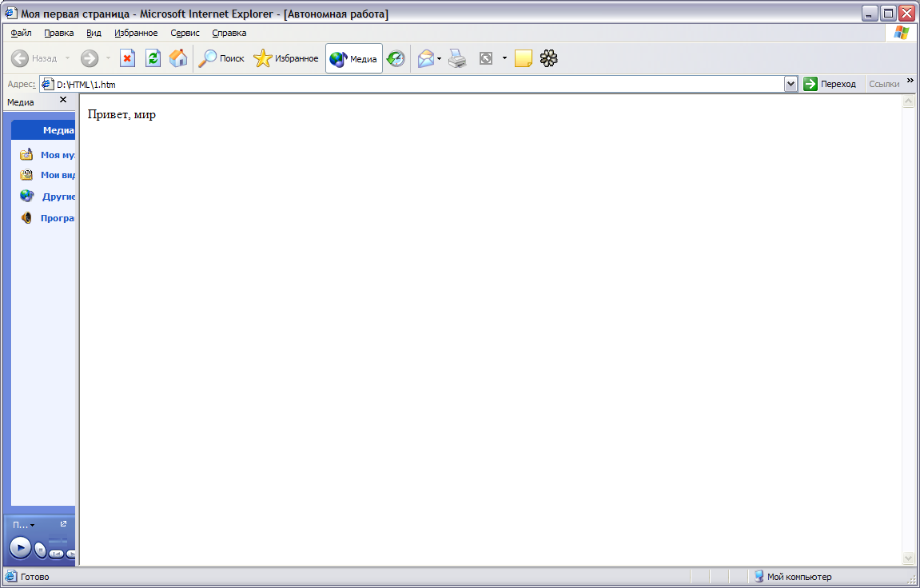
Task: Click the IE icon in title bar
Action: coord(11,13)
